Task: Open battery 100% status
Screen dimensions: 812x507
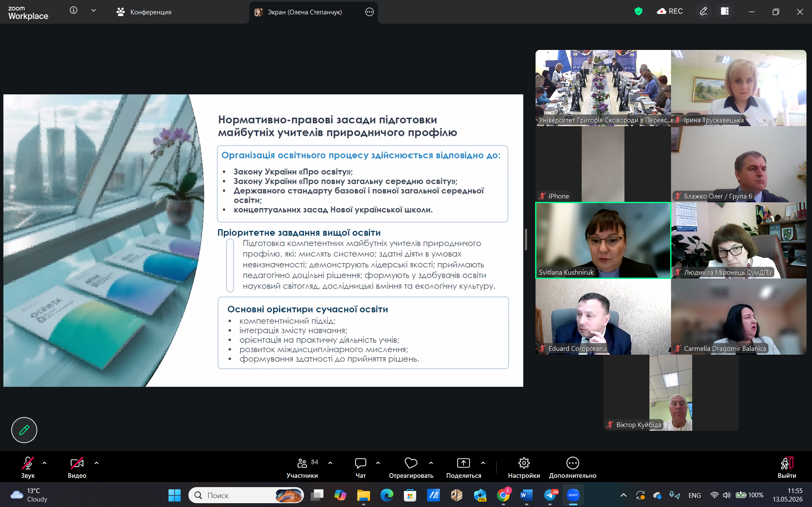Action: tap(750, 495)
